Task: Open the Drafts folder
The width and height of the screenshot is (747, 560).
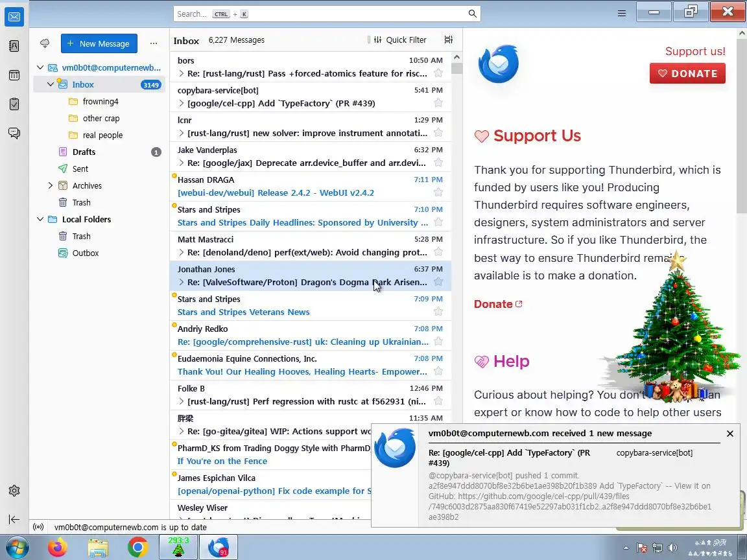Action: click(99, 152)
